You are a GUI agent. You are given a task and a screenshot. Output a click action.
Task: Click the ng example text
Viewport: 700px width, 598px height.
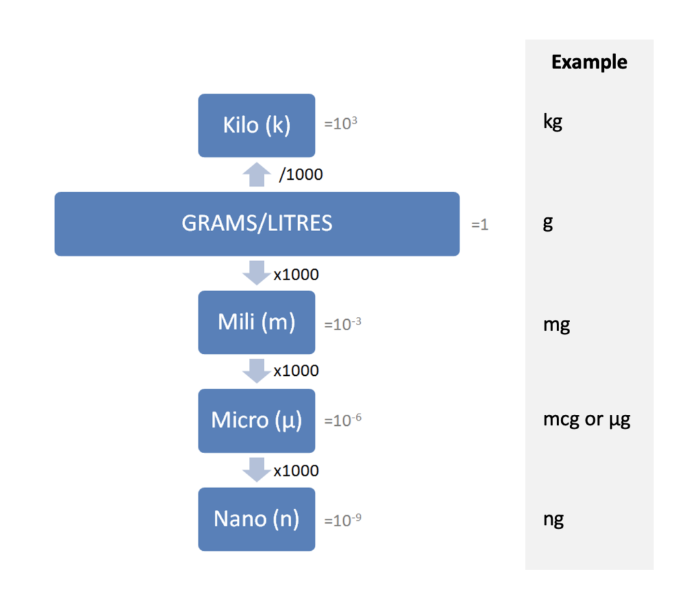coord(554,519)
